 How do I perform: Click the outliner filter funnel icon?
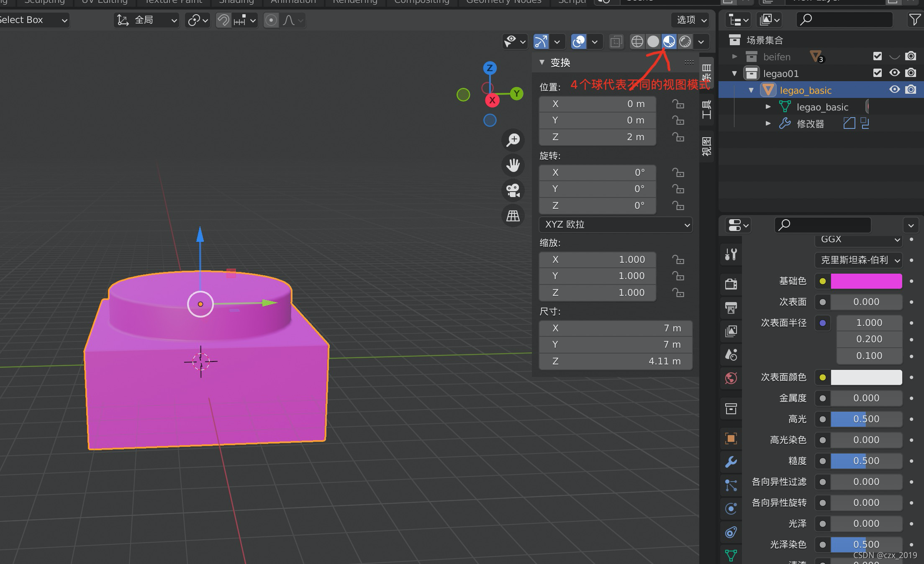click(x=915, y=20)
